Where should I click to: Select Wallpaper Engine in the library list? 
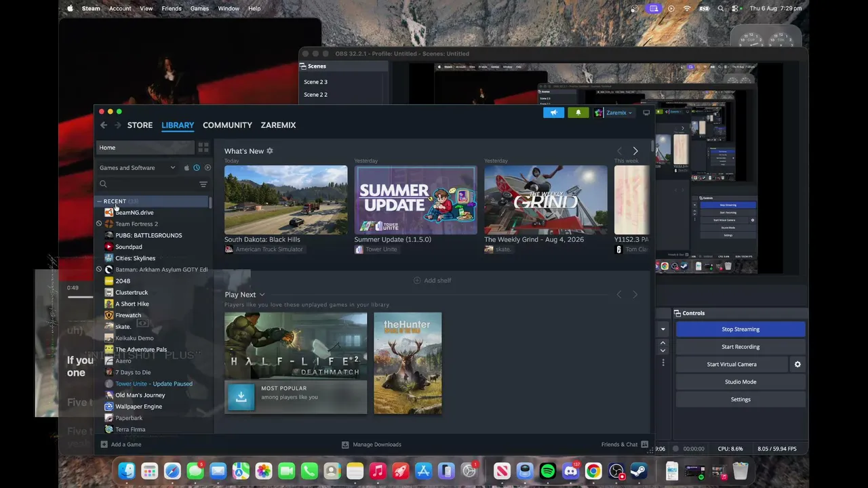tap(138, 407)
